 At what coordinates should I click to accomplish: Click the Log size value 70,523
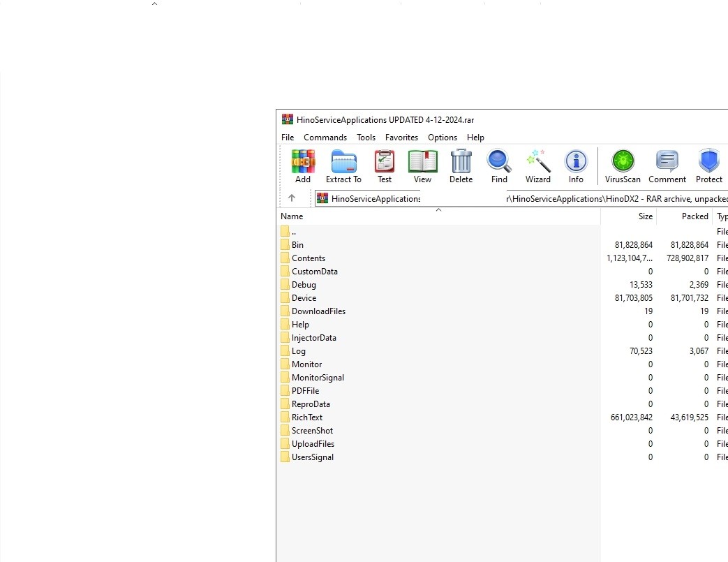tap(641, 351)
